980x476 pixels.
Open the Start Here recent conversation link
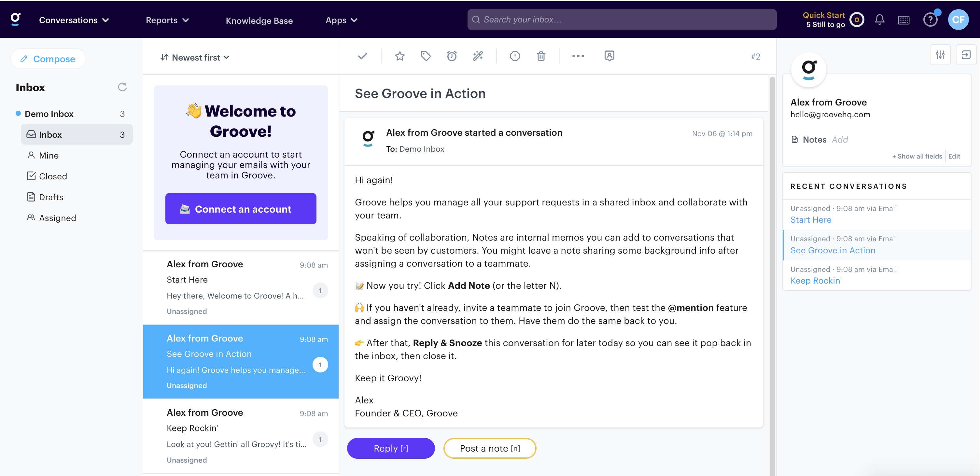click(811, 219)
